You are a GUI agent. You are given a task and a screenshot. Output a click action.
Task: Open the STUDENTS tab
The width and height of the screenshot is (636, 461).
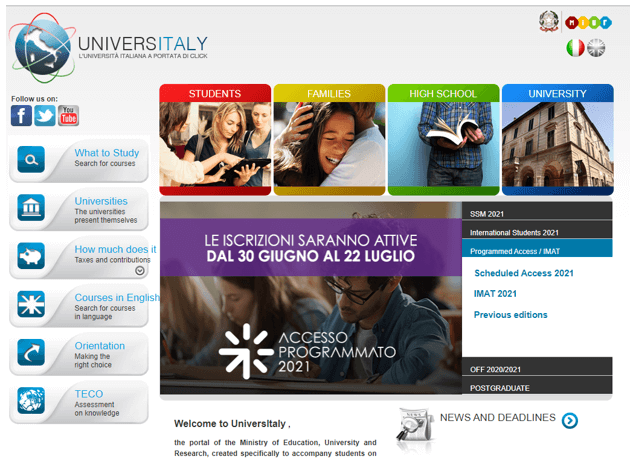click(215, 94)
